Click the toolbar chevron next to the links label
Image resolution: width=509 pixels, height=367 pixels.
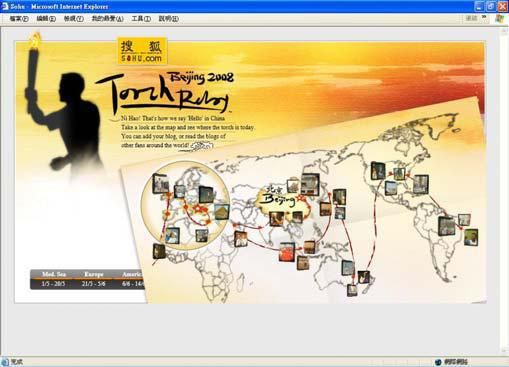[483, 18]
